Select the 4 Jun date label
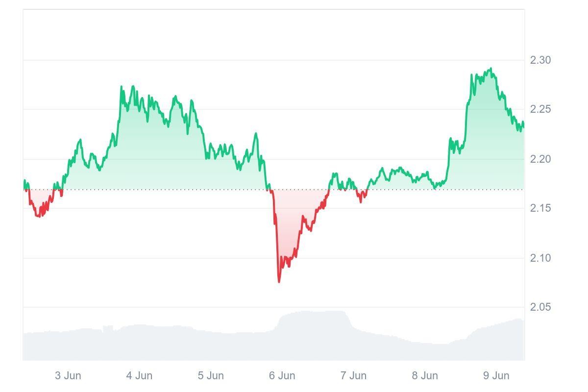The height and width of the screenshot is (392, 588). [139, 376]
